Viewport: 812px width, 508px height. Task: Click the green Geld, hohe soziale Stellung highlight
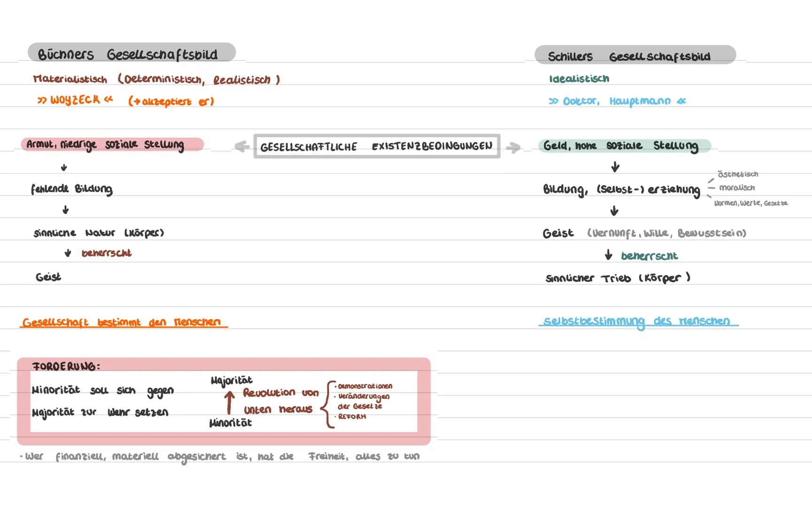tap(625, 146)
